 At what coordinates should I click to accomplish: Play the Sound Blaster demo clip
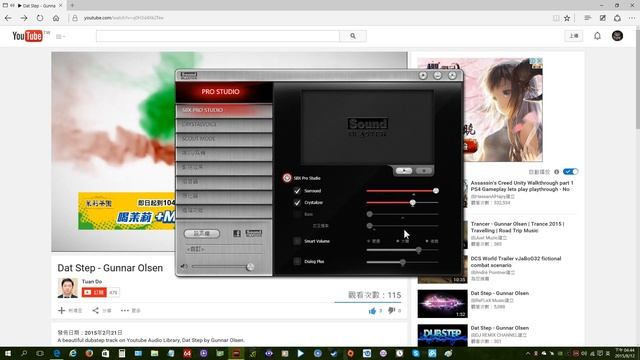point(404,171)
